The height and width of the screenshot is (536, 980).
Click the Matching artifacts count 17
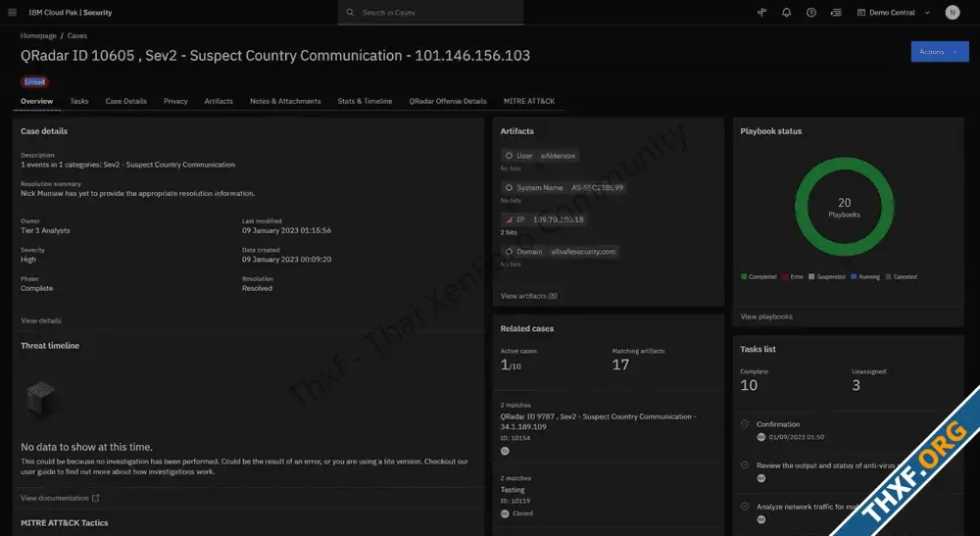pos(620,365)
